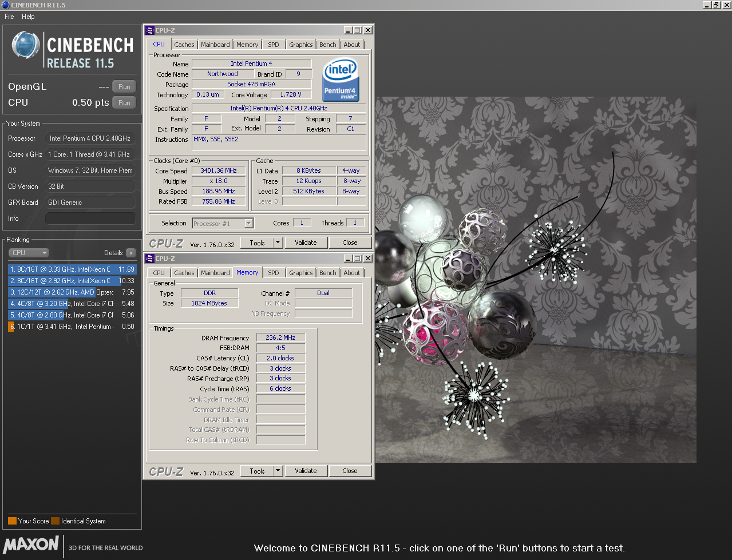Image resolution: width=732 pixels, height=560 pixels.
Task: Open Tools dropdown arrow in upper CPU-Z window
Action: tap(278, 243)
